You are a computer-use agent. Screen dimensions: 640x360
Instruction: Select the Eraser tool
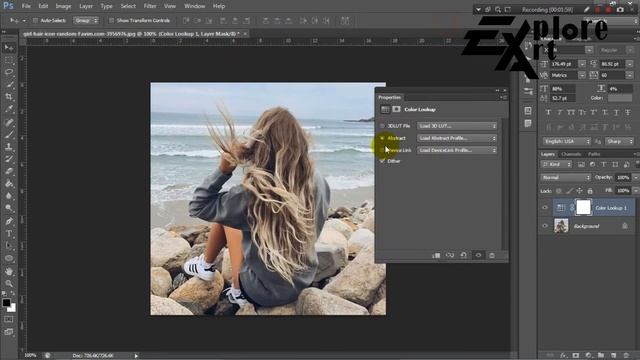click(9, 171)
